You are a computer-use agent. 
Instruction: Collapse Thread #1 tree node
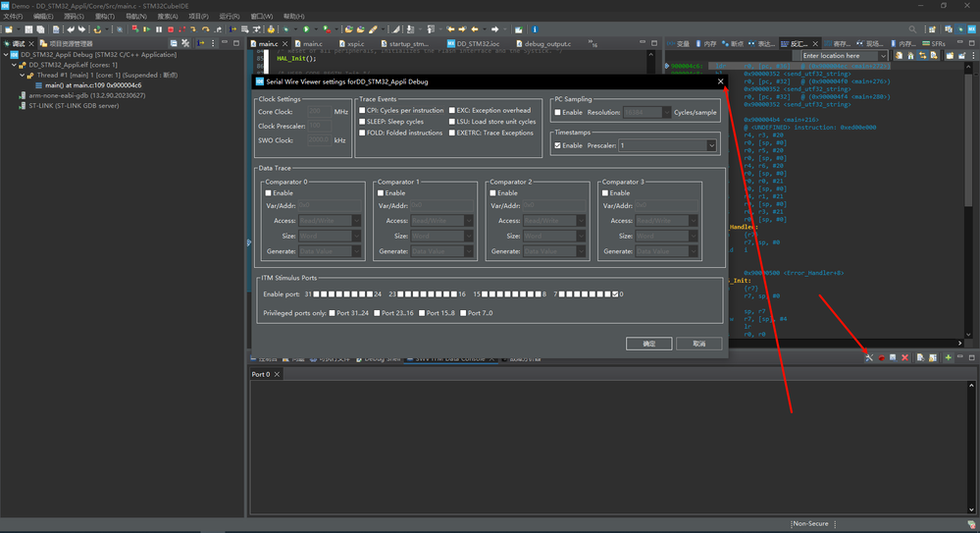(x=22, y=75)
